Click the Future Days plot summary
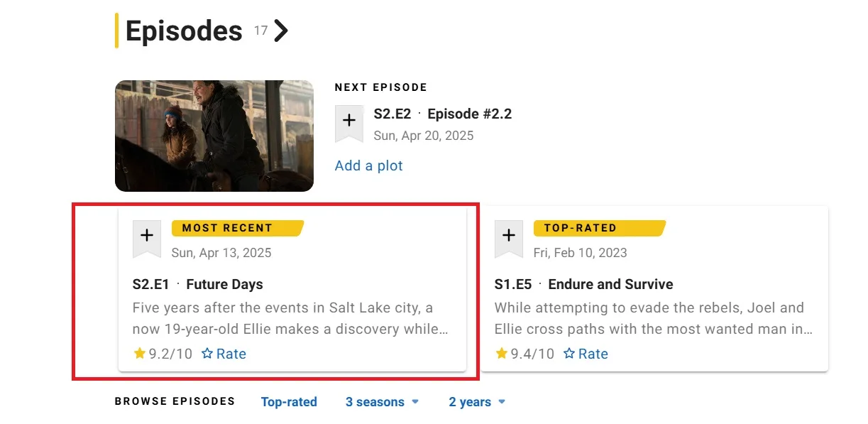This screenshot has height=424, width=868. point(290,319)
